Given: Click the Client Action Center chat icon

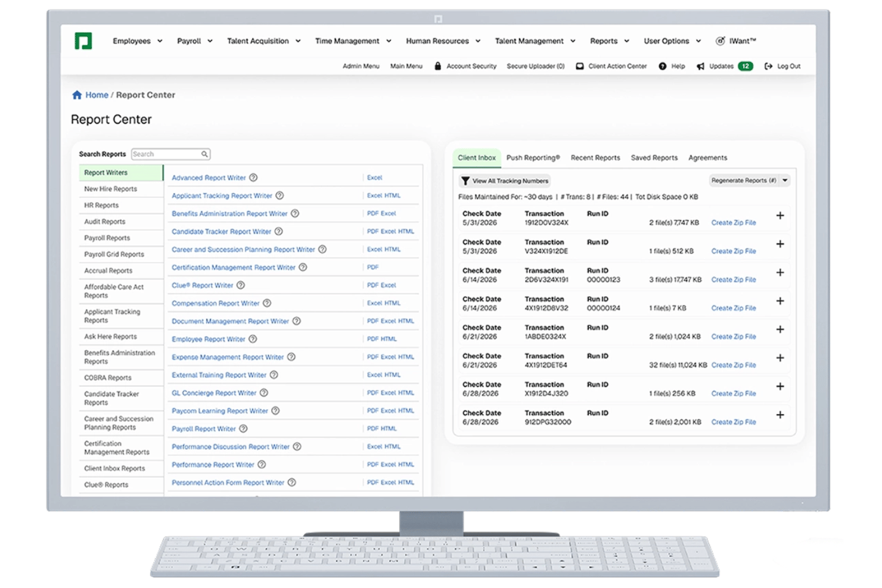Looking at the screenshot, I should (x=579, y=66).
